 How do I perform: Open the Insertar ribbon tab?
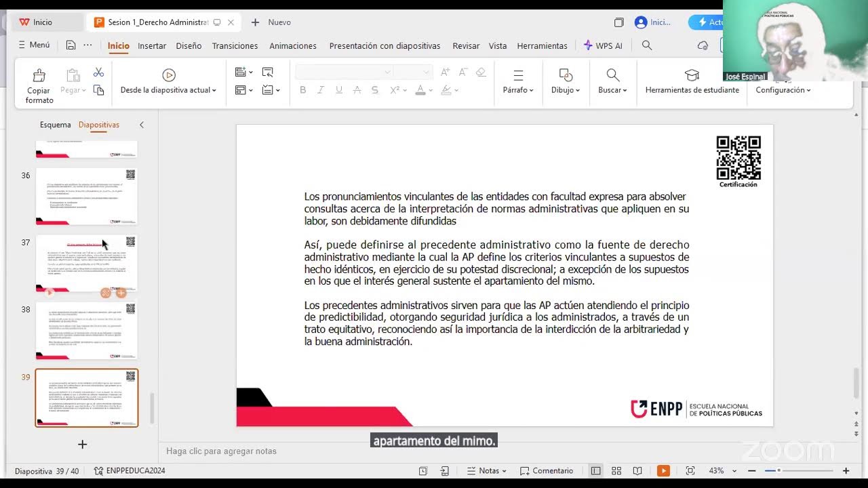pos(152,45)
